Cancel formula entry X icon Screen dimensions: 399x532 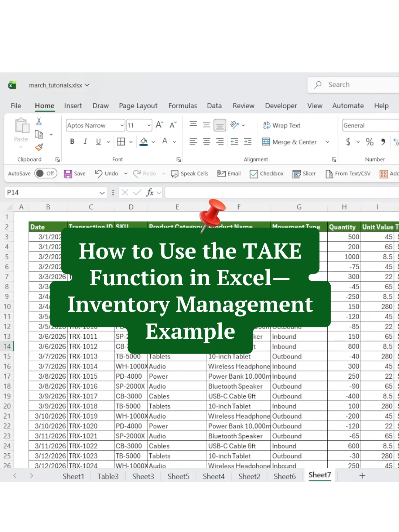click(x=125, y=192)
